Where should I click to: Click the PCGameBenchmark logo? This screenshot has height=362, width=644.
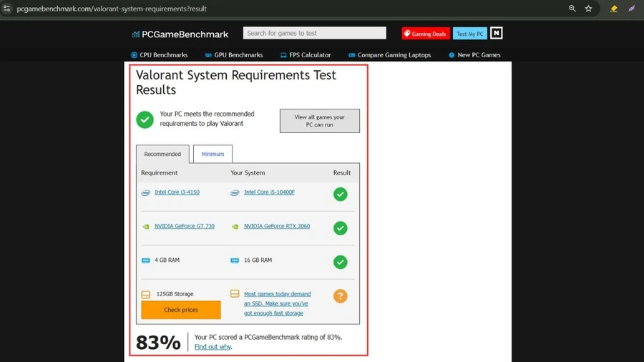[x=180, y=34]
